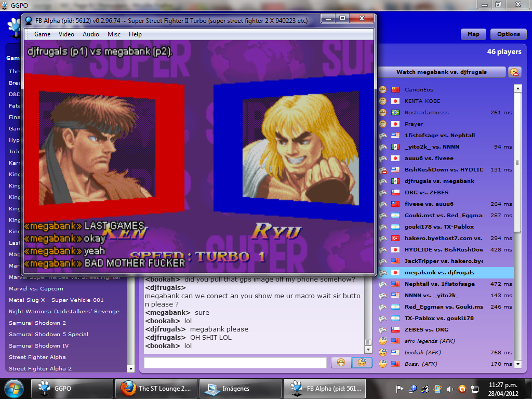Select match Gouki.mst vs. Red_Eggman

point(446,216)
